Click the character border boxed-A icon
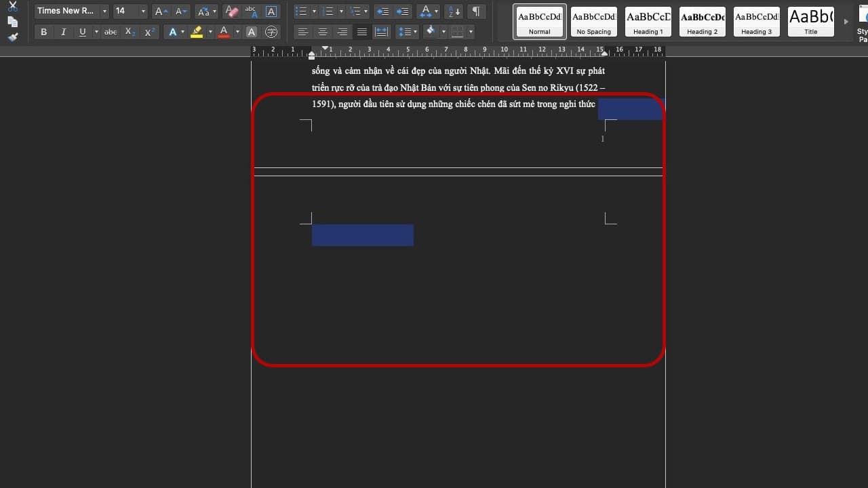Viewport: 868px width, 488px height. coord(271,12)
